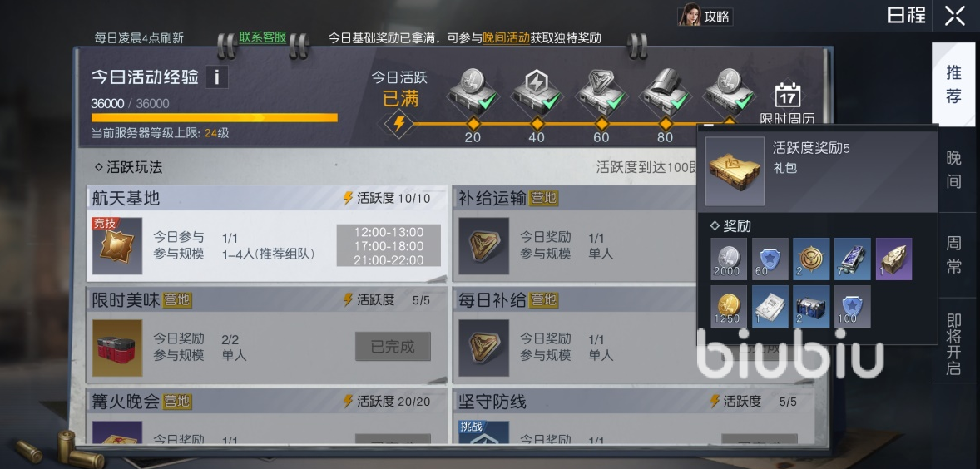Viewport: 980px width, 469px height.
Task: Click the 已完成 button for 限时美味
Action: click(x=393, y=347)
